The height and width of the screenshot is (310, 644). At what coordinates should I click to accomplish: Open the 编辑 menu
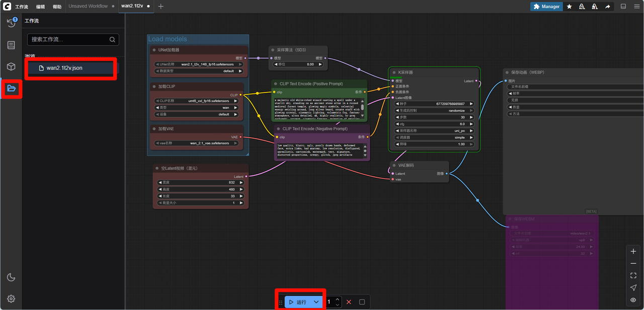click(x=40, y=7)
